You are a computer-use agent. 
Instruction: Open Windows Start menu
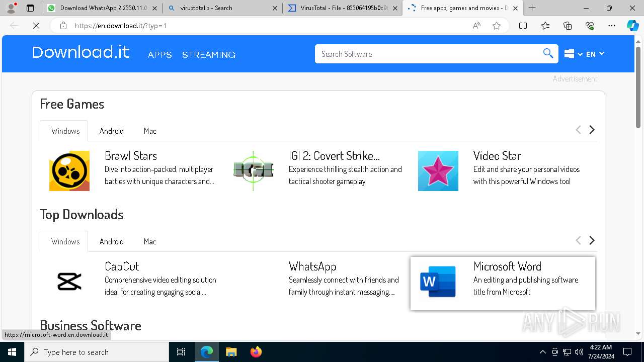[x=12, y=352]
